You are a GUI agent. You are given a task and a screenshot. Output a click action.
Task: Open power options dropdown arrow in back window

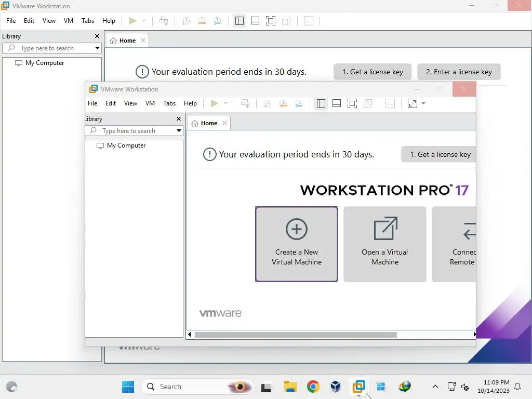tap(144, 21)
